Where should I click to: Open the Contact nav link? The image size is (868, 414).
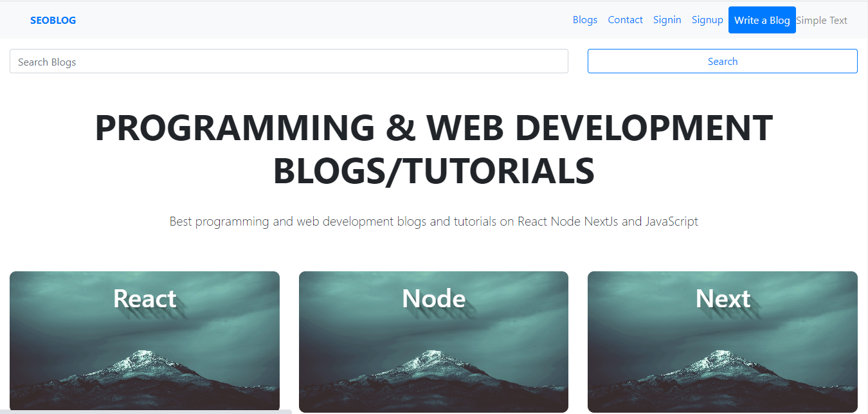click(x=625, y=20)
